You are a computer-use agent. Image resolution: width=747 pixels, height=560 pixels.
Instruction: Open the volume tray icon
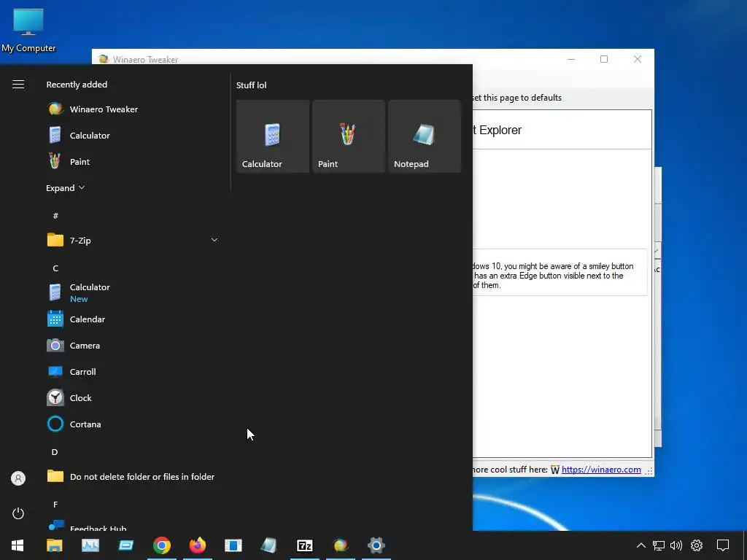[676, 545]
